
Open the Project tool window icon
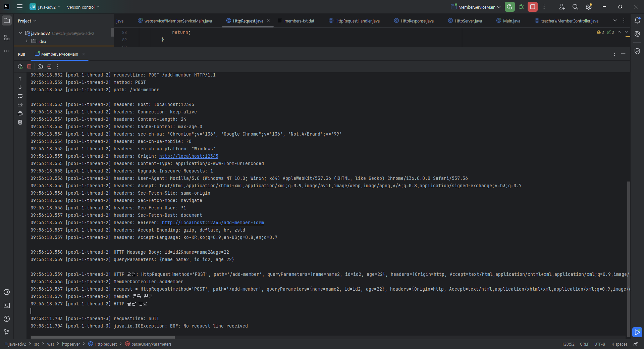[x=7, y=20]
